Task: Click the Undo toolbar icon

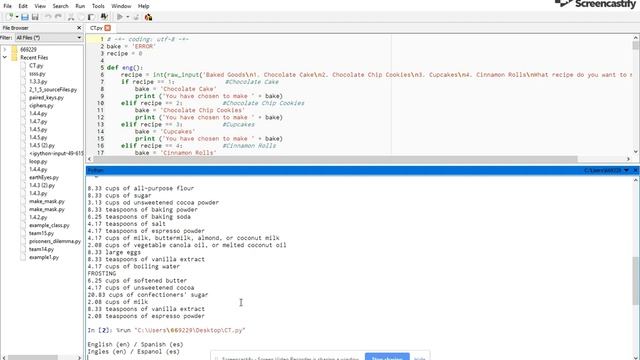Action: click(48, 17)
